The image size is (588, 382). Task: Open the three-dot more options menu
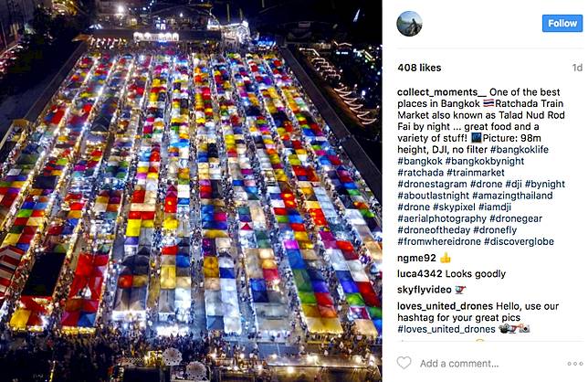click(x=575, y=364)
